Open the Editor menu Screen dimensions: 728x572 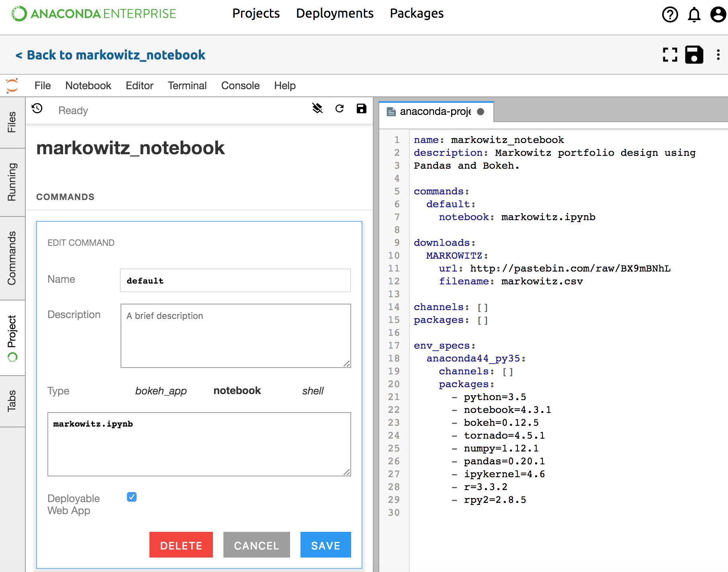click(x=139, y=86)
